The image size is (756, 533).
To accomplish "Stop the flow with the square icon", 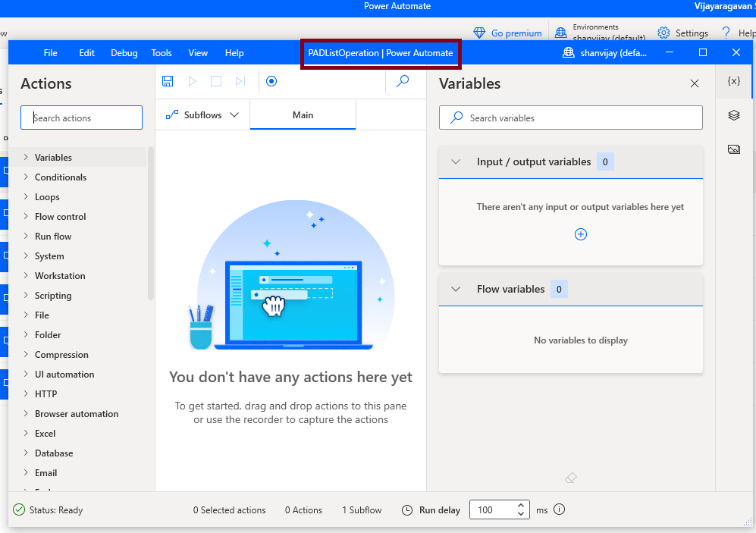I will click(216, 81).
